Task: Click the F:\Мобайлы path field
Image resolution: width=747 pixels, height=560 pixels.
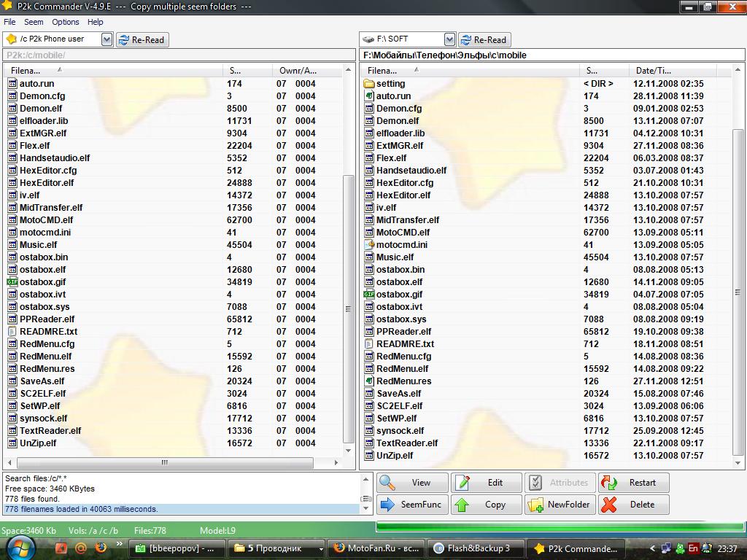Action: pos(551,55)
